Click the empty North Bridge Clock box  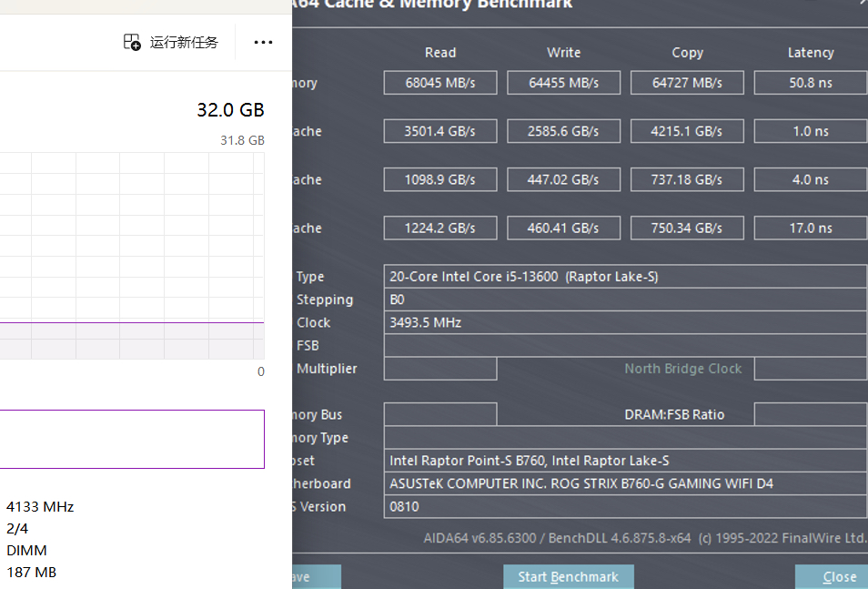tap(810, 369)
